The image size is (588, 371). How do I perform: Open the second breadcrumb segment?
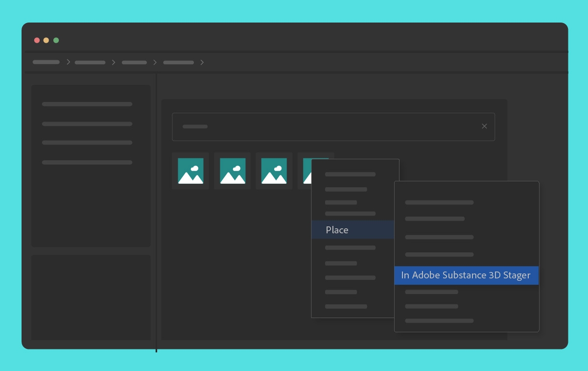point(90,63)
